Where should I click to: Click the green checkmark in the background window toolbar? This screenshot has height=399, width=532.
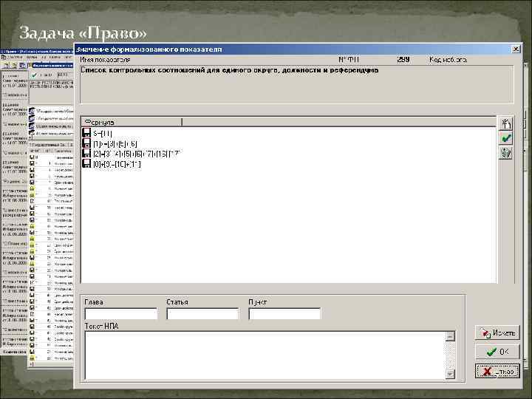click(x=34, y=75)
